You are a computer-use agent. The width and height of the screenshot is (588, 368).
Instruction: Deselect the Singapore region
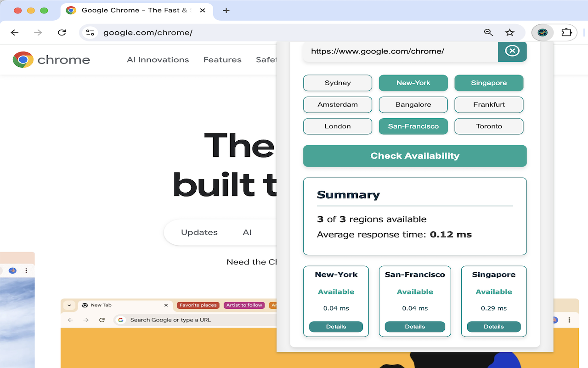click(x=489, y=83)
